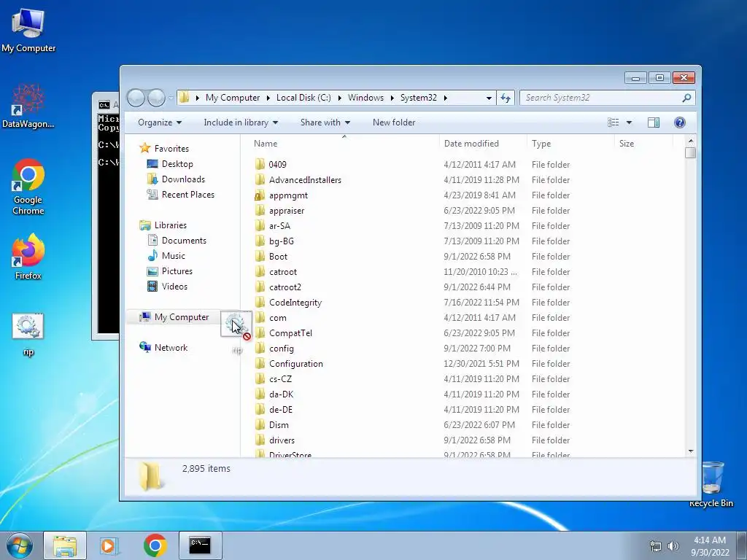747x560 pixels.
Task: Click the Explorer Back navigation button
Action: point(136,98)
